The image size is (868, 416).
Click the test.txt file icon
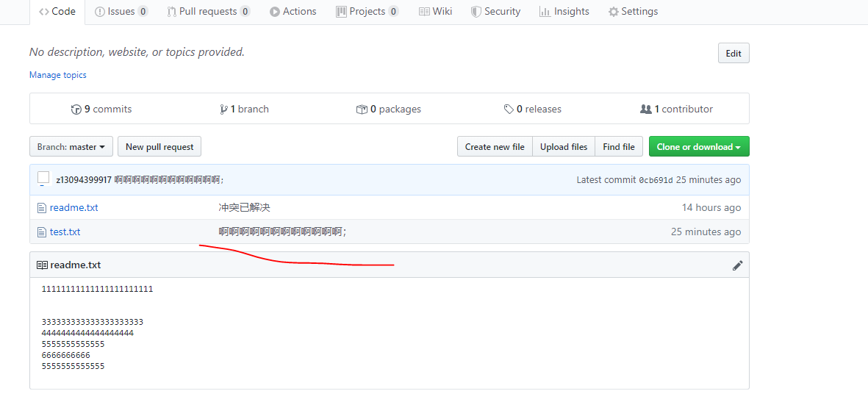click(x=41, y=232)
